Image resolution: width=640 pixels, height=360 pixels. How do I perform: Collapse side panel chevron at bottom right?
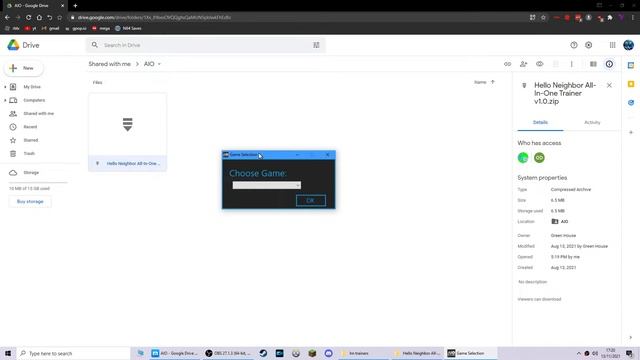click(631, 337)
